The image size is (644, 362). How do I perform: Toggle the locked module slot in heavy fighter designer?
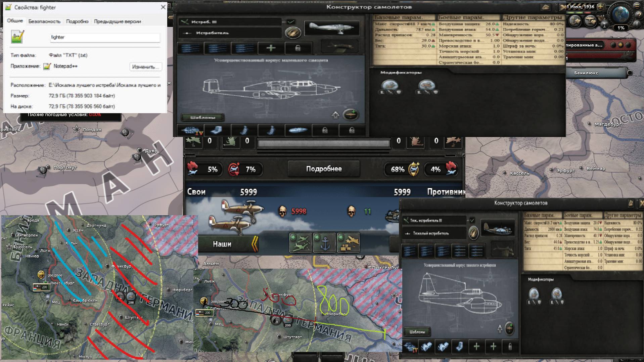(510, 347)
